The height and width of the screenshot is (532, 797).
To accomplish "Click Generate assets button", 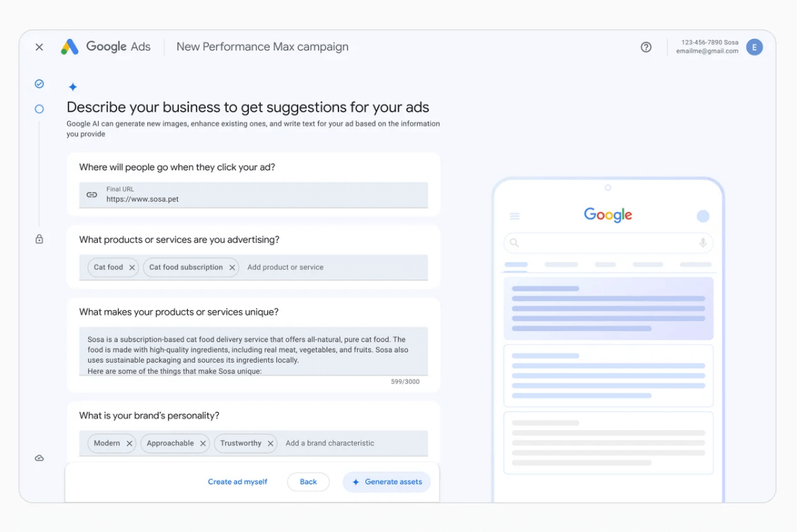I will 387,482.
